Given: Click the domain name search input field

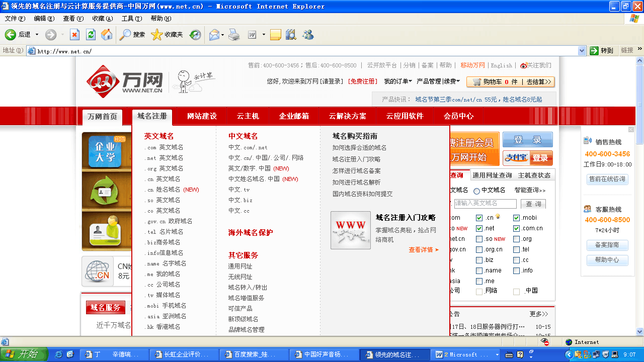Looking at the screenshot, I should pos(485,203).
